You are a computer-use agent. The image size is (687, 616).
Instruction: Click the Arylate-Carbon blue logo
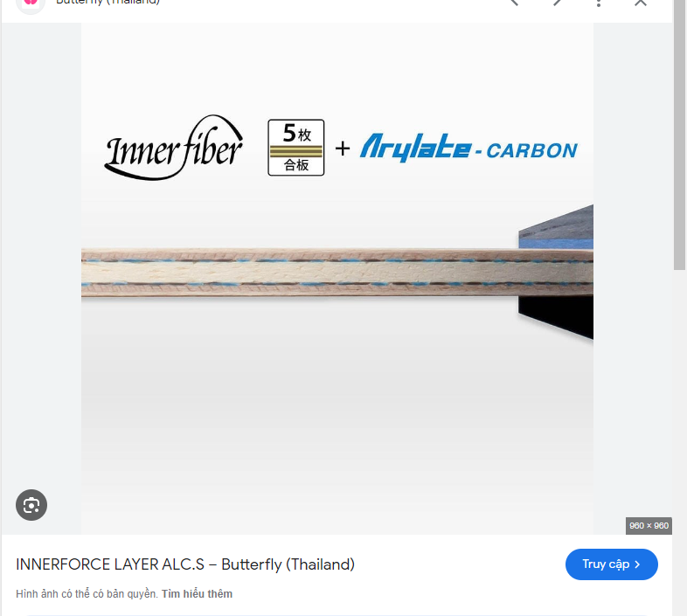(x=468, y=148)
